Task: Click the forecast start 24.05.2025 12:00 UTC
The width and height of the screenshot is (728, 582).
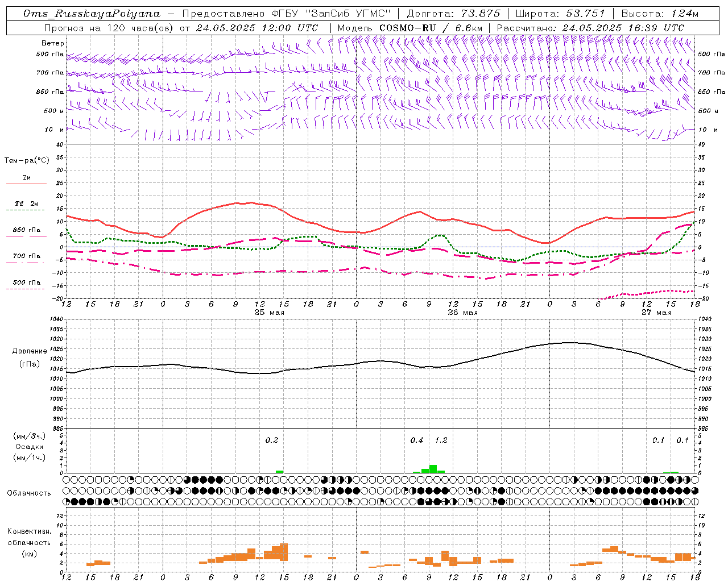Action: click(257, 28)
